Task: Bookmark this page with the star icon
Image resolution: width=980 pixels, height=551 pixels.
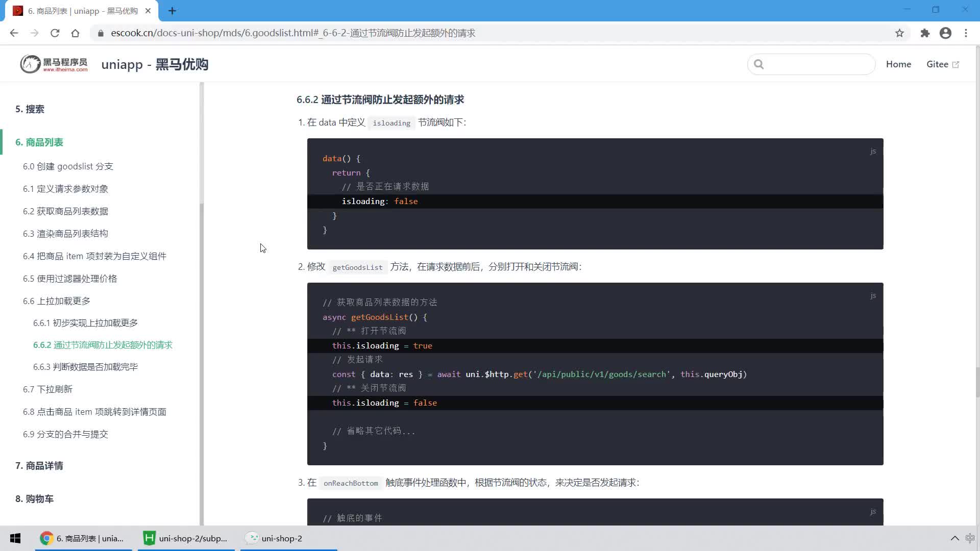Action: pos(899,33)
